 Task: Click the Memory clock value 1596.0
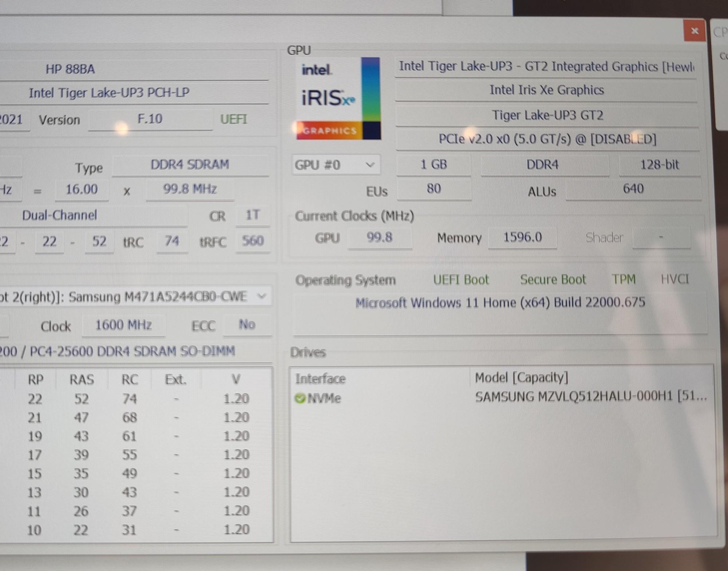[522, 238]
